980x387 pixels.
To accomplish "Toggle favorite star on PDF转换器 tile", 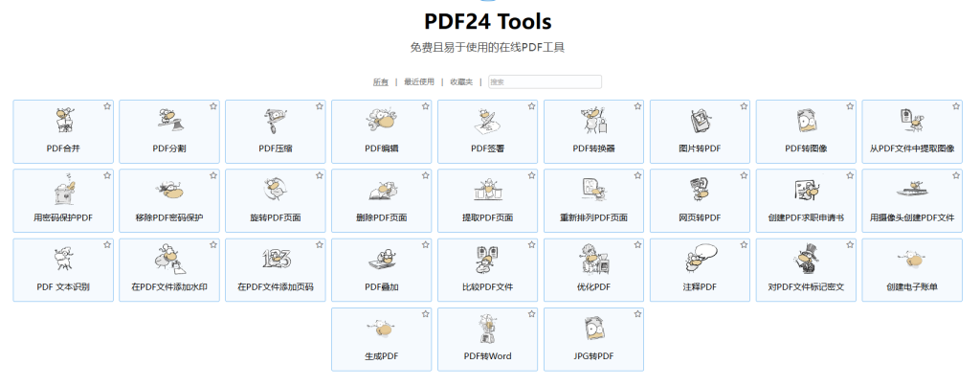I will (638, 106).
